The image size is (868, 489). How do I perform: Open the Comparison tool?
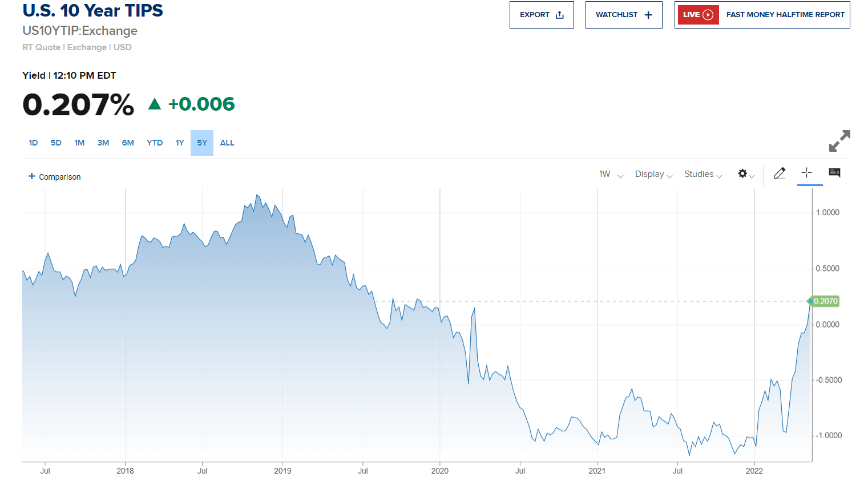(54, 177)
